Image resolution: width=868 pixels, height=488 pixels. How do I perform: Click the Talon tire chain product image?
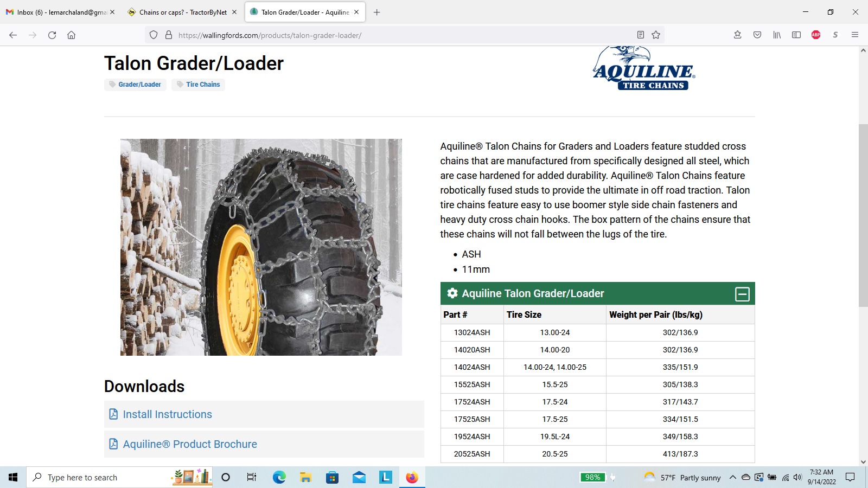point(261,247)
